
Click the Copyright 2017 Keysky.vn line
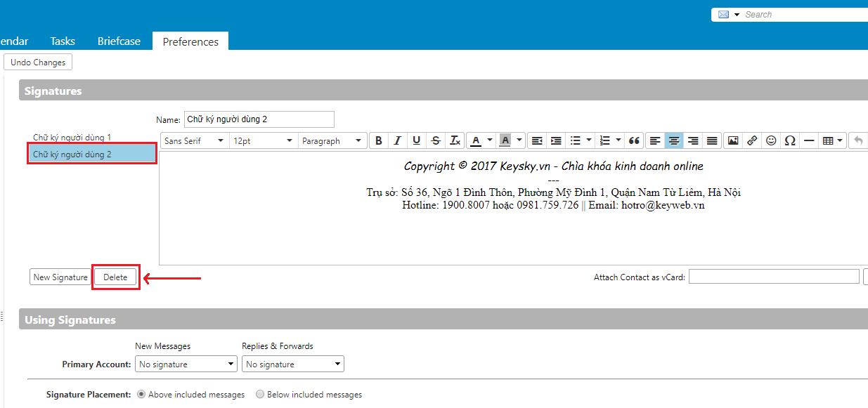(x=553, y=166)
